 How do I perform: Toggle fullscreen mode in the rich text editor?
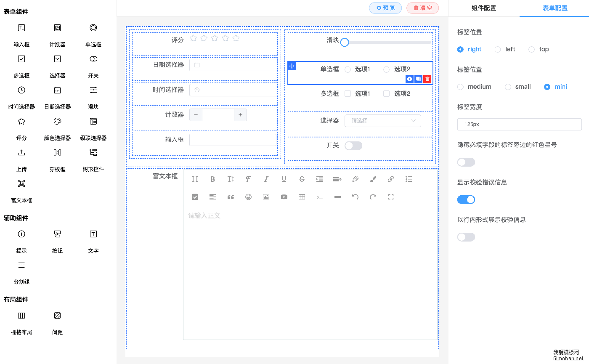[x=391, y=197]
